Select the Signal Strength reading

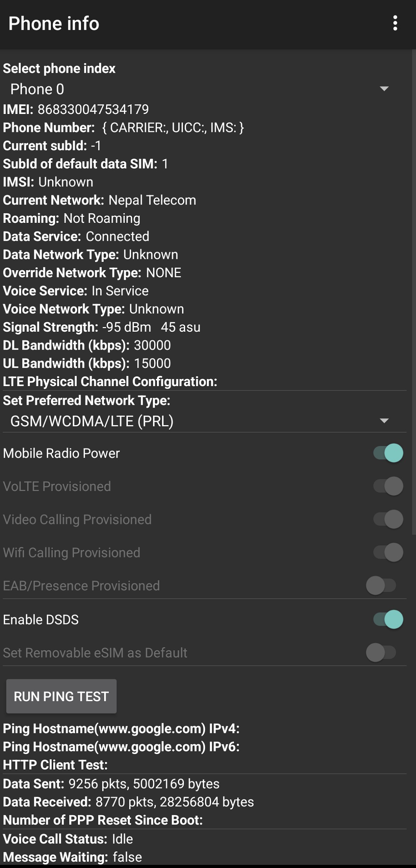click(x=101, y=327)
